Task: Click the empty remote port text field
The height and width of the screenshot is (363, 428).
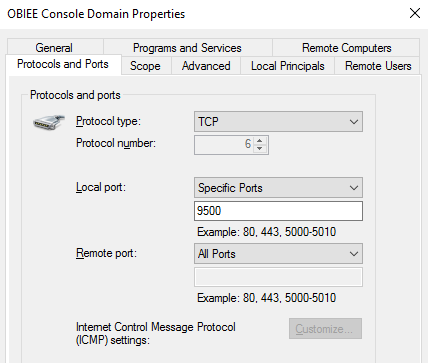Action: [278, 277]
